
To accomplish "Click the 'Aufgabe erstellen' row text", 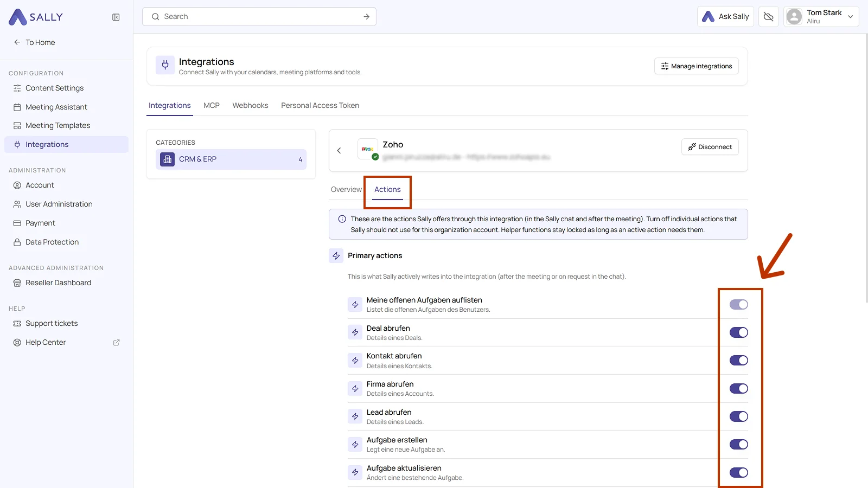I will (397, 440).
